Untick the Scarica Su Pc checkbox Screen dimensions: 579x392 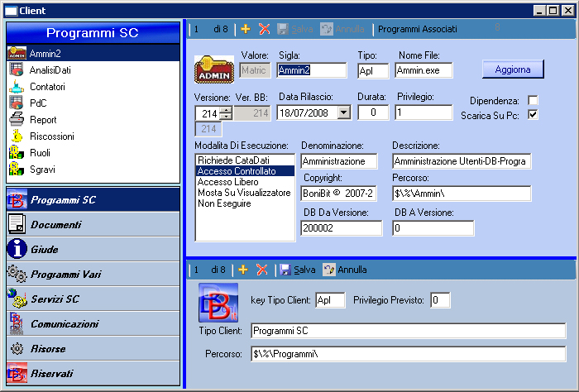(533, 115)
